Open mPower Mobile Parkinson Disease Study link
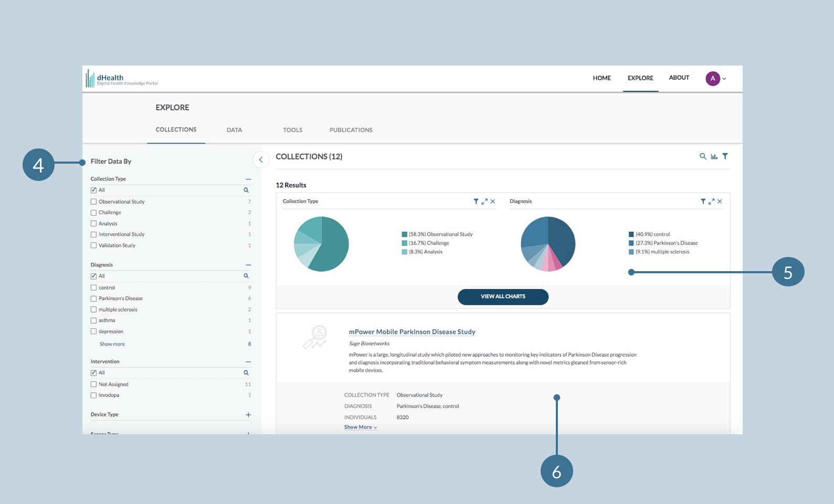 pos(412,332)
